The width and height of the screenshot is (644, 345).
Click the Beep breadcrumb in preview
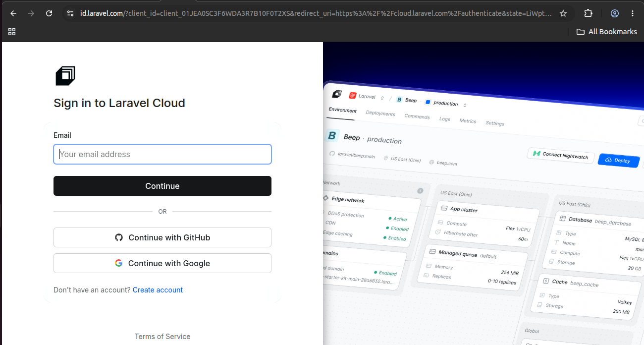tap(411, 100)
